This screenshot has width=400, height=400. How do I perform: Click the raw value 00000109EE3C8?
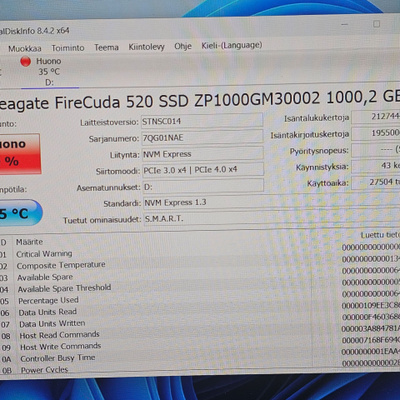[x=371, y=306]
